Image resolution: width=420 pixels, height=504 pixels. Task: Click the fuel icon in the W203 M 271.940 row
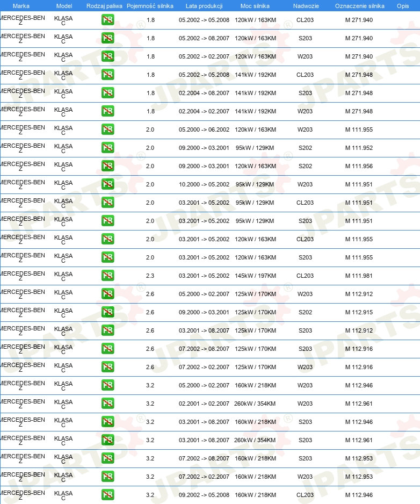click(107, 56)
